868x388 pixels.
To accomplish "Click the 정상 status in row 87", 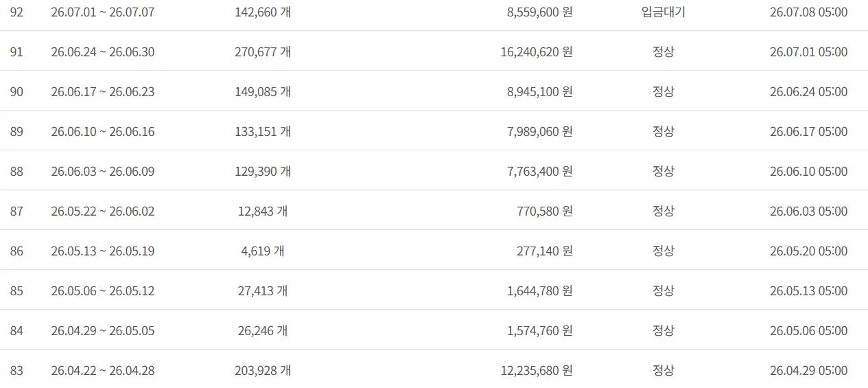I will click(x=663, y=211).
